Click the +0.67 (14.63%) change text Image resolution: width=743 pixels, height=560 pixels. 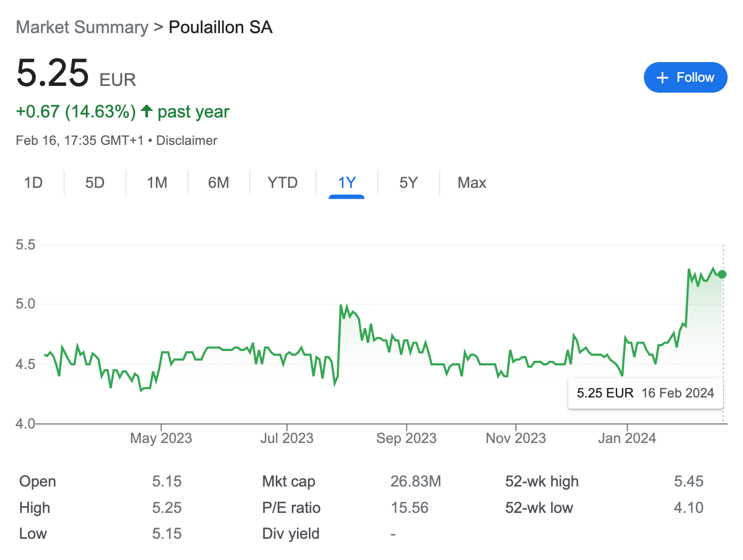76,112
